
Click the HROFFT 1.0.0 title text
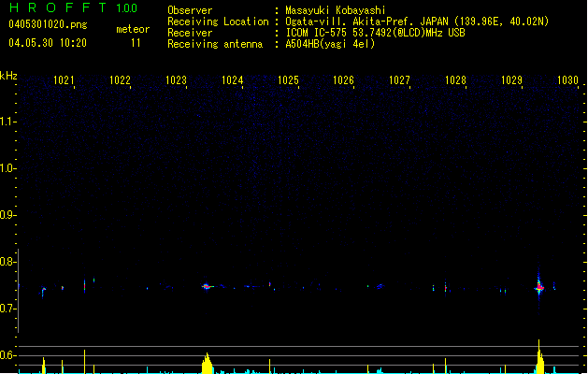tap(74, 7)
